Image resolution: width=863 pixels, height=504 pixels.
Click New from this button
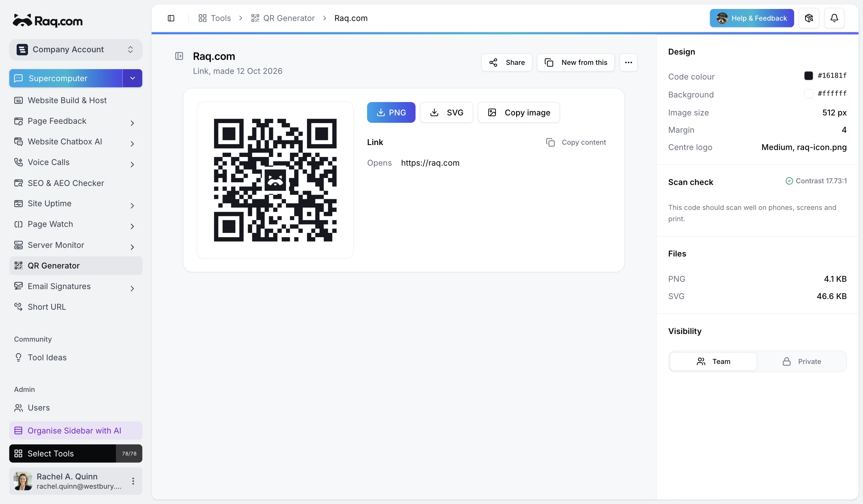tap(576, 62)
